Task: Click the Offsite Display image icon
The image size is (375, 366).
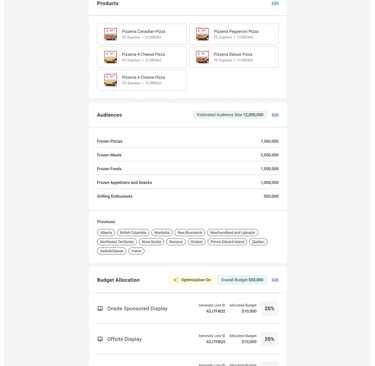Action: (100, 339)
